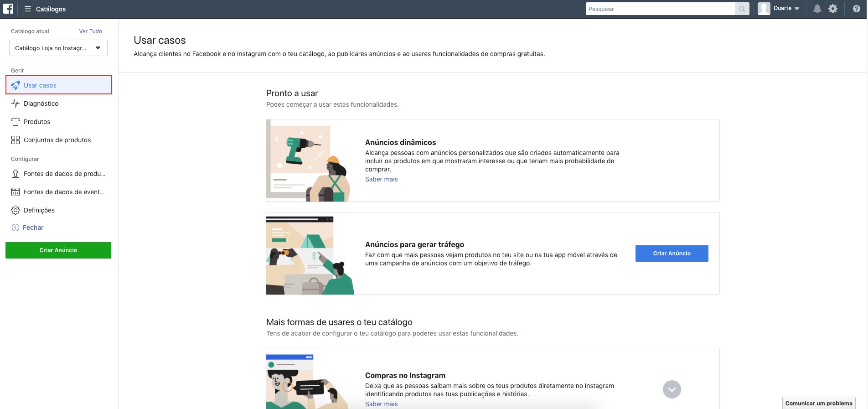The width and height of the screenshot is (868, 409).
Task: Click the t-shirt icon beside Produtos
Action: pyautogui.click(x=15, y=122)
